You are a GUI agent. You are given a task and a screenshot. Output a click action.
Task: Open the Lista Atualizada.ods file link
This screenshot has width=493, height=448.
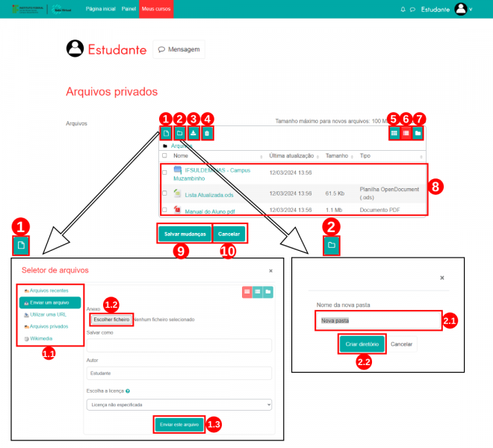(209, 195)
